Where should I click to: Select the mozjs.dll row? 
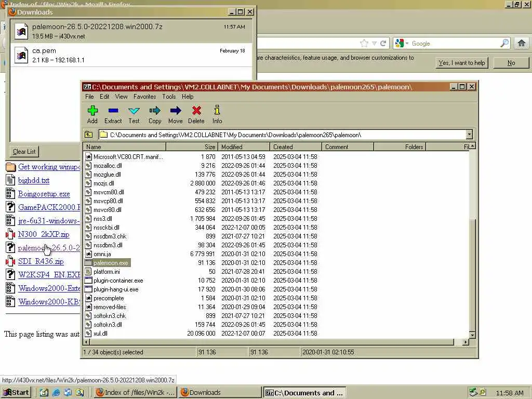tap(276, 183)
